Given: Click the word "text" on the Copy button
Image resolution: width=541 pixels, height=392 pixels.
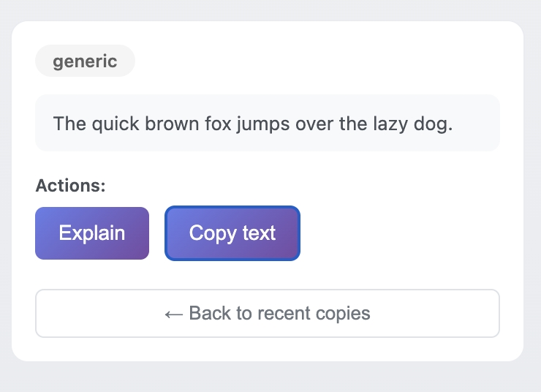Looking at the screenshot, I should 260,233.
